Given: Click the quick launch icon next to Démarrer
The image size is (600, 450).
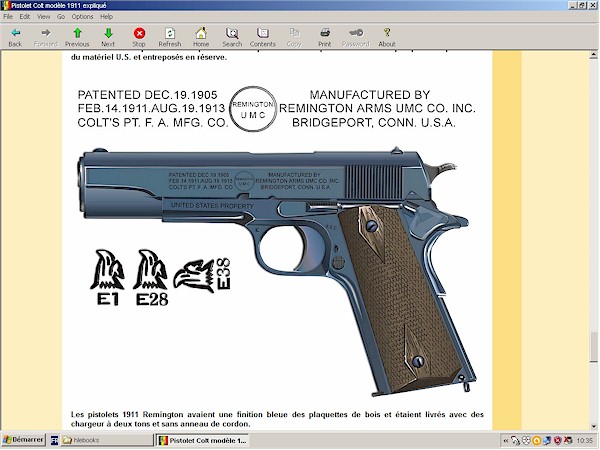Looking at the screenshot, I should point(54,440).
